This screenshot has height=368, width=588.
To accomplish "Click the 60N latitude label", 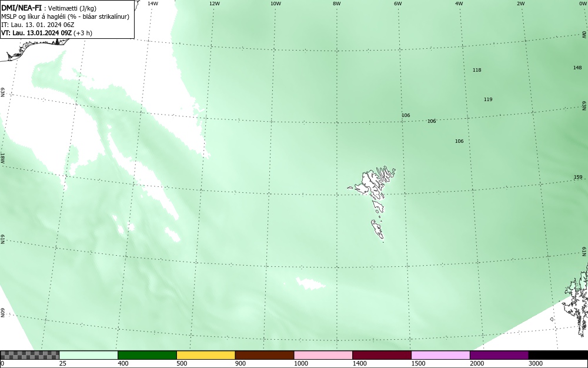I will point(2,313).
